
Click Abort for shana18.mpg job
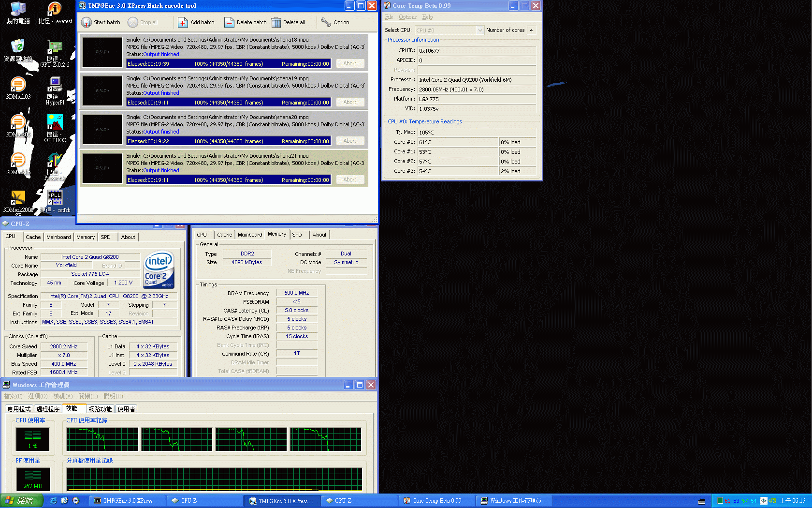pyautogui.click(x=349, y=63)
